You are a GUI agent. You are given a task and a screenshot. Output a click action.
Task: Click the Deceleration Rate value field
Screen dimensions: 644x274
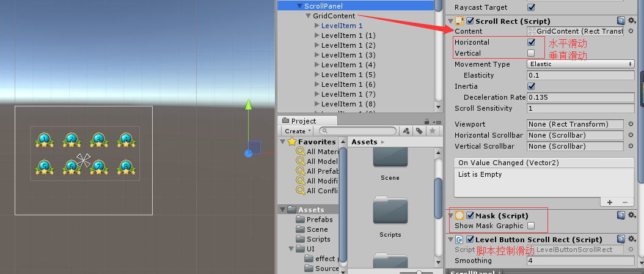(x=580, y=97)
